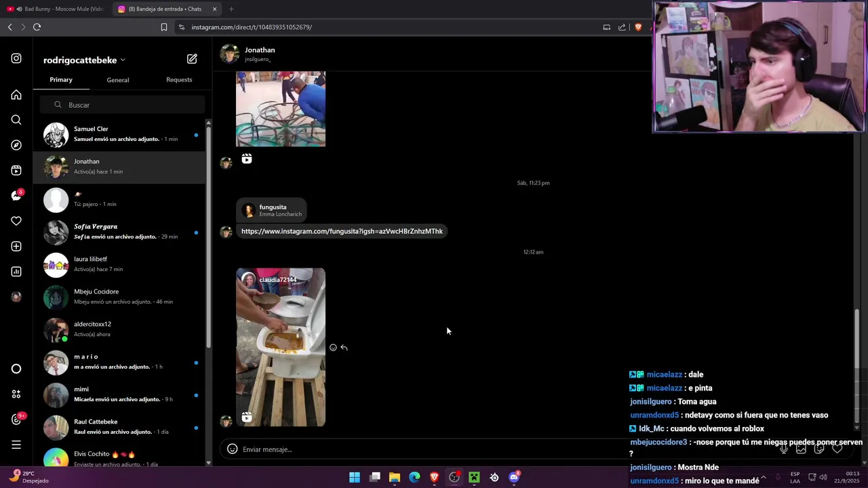
Task: Show hidden system tray icons chevron
Action: click(764, 477)
